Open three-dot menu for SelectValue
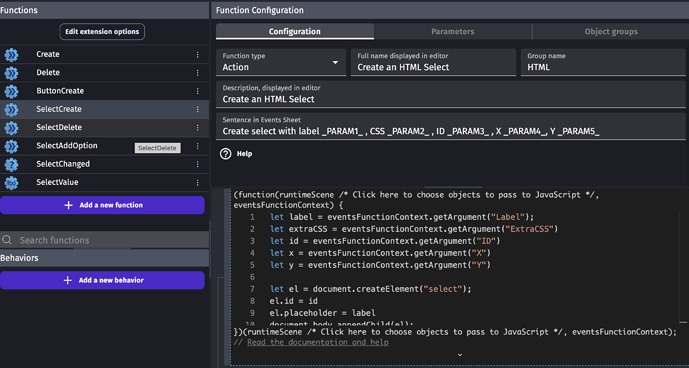 click(197, 182)
